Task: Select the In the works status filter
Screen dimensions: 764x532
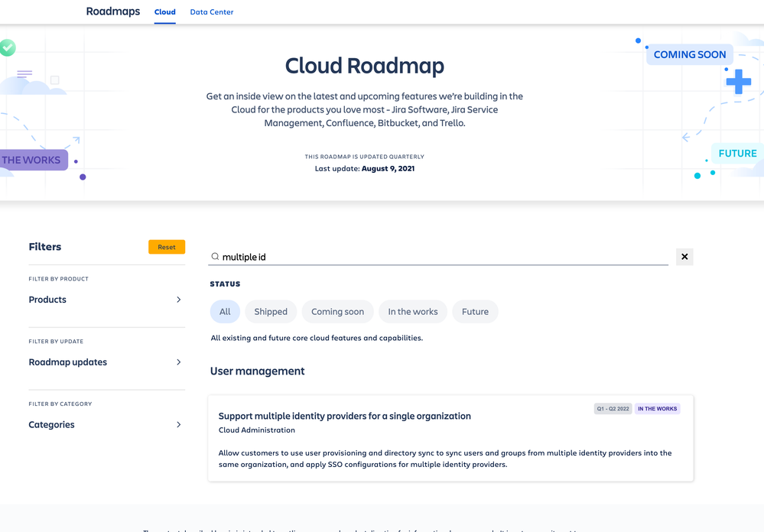Action: point(413,312)
